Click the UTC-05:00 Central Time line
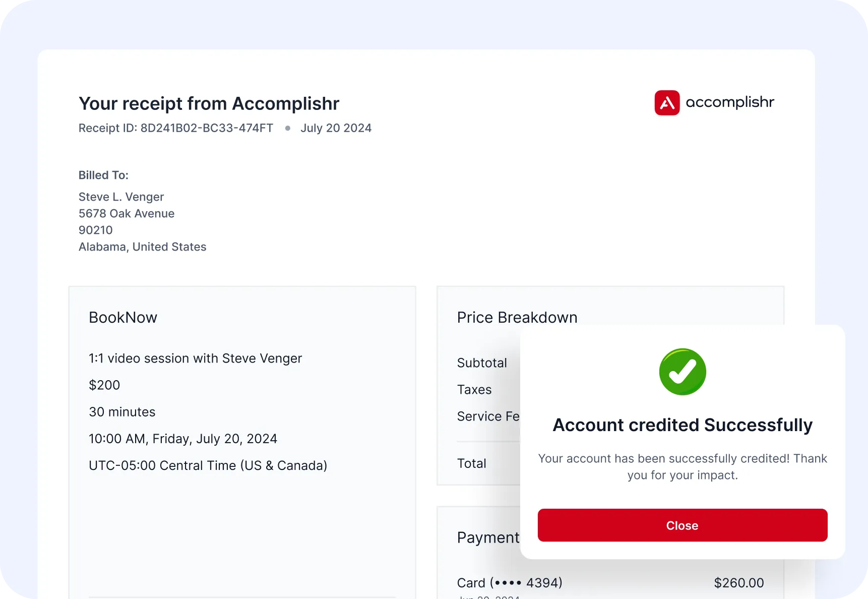Viewport: 868px width, 599px height. coord(208,465)
